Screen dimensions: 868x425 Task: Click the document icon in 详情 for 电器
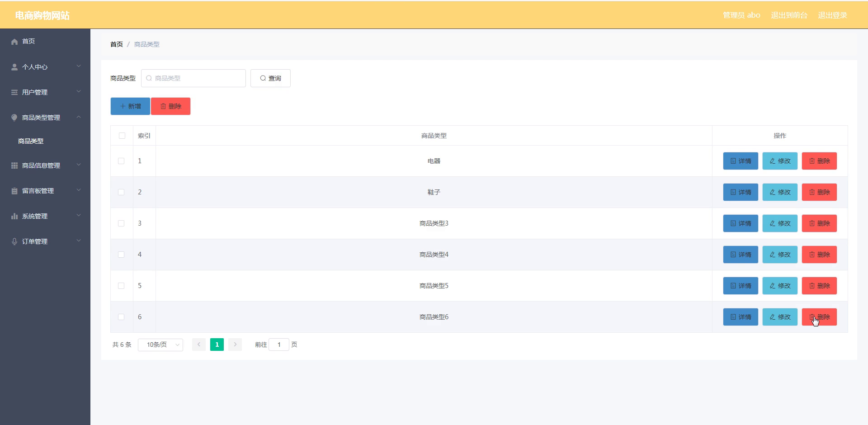[x=733, y=161]
